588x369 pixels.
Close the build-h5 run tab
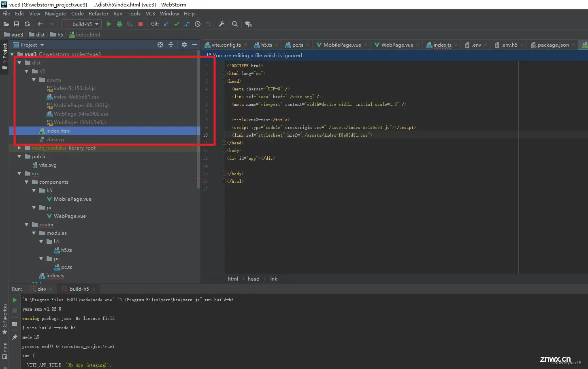94,289
